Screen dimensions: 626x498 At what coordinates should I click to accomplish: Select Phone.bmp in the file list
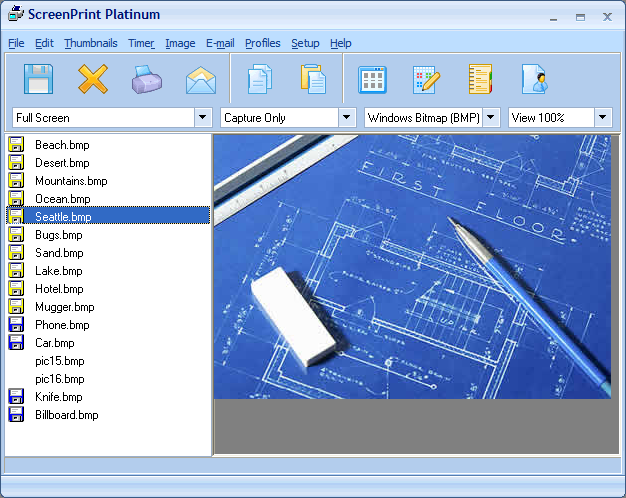click(62, 324)
